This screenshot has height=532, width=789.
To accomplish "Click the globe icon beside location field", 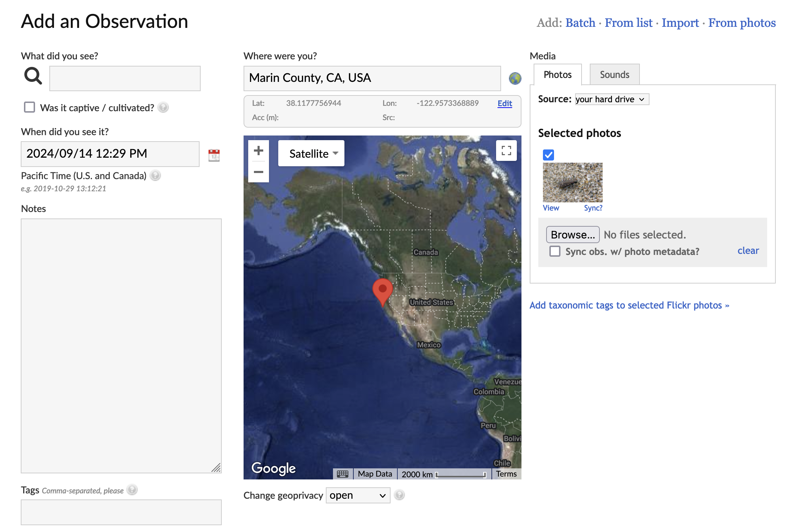I will [x=515, y=78].
